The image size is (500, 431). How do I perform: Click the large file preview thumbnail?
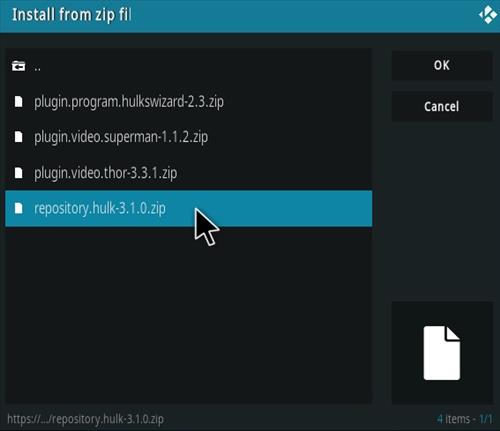click(x=442, y=353)
